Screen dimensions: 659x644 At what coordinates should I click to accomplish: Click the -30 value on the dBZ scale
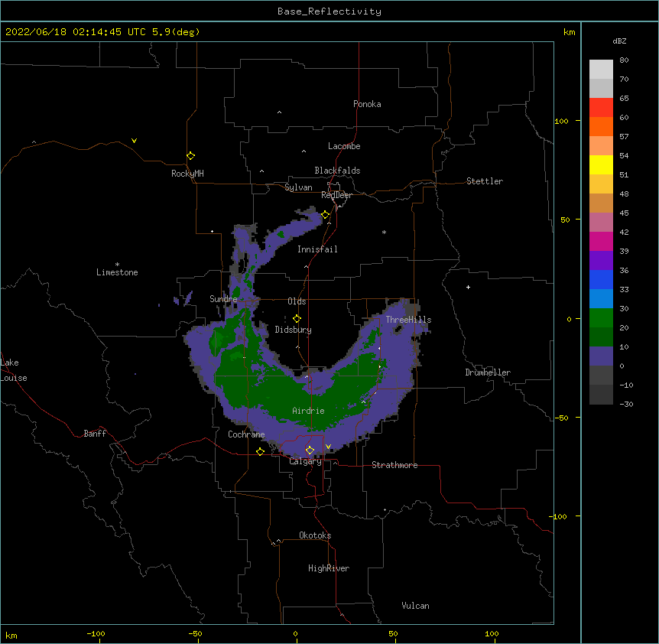627,404
